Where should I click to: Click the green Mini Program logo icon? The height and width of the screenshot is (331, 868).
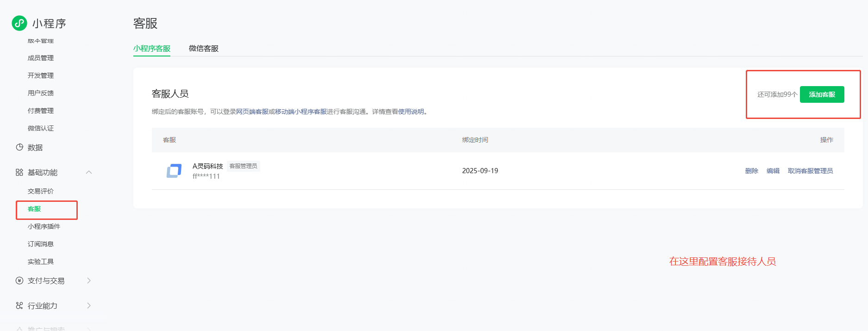point(19,23)
